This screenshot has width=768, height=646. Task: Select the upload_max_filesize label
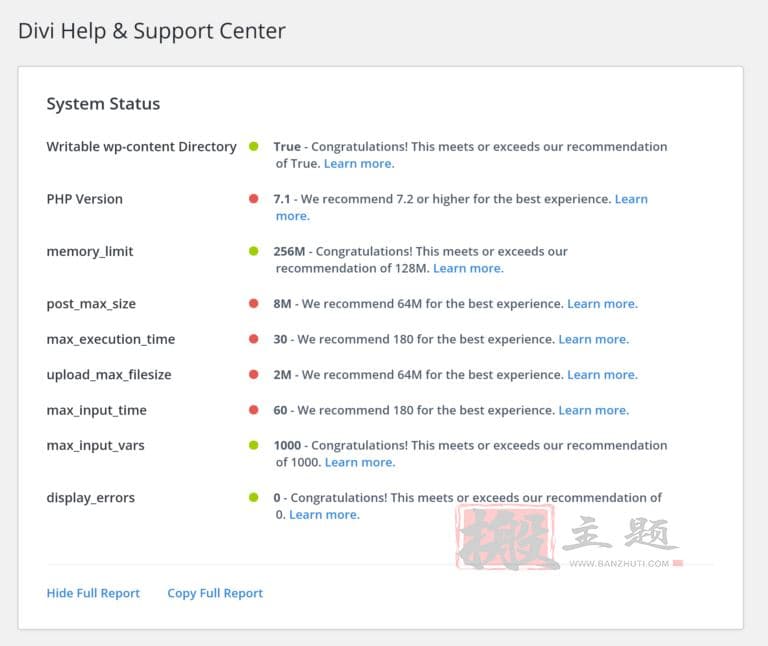click(x=109, y=375)
